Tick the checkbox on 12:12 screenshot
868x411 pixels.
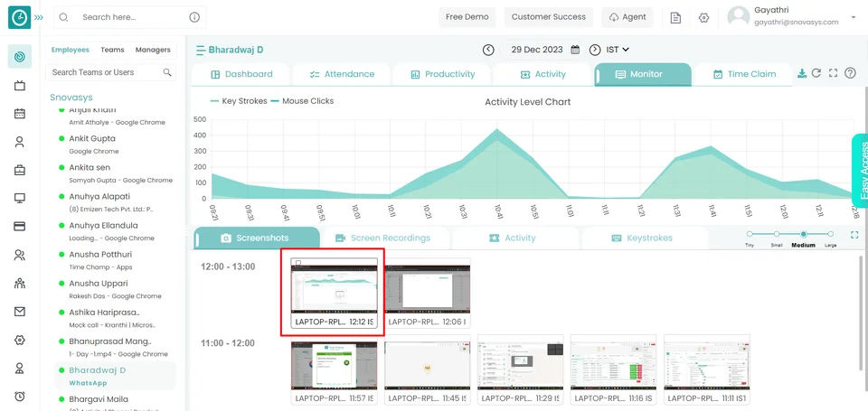tap(298, 263)
